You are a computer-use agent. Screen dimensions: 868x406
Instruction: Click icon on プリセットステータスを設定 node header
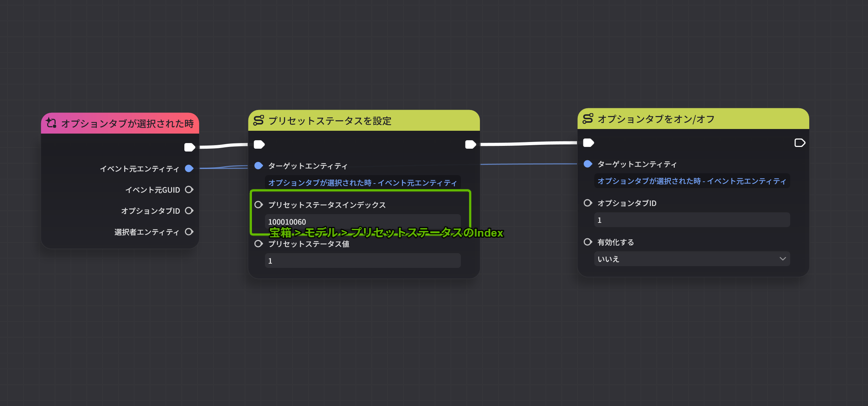[x=259, y=120]
